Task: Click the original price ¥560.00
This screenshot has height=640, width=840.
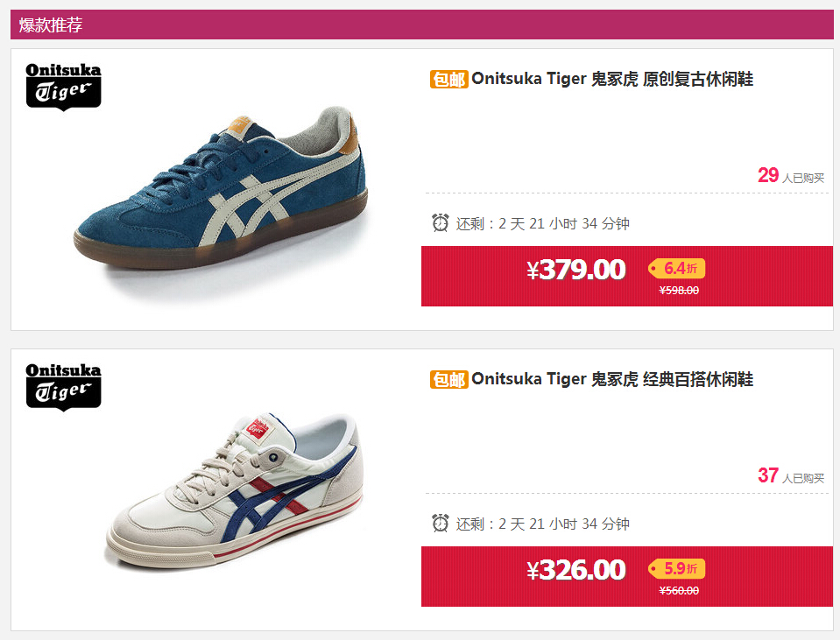Action: click(679, 591)
